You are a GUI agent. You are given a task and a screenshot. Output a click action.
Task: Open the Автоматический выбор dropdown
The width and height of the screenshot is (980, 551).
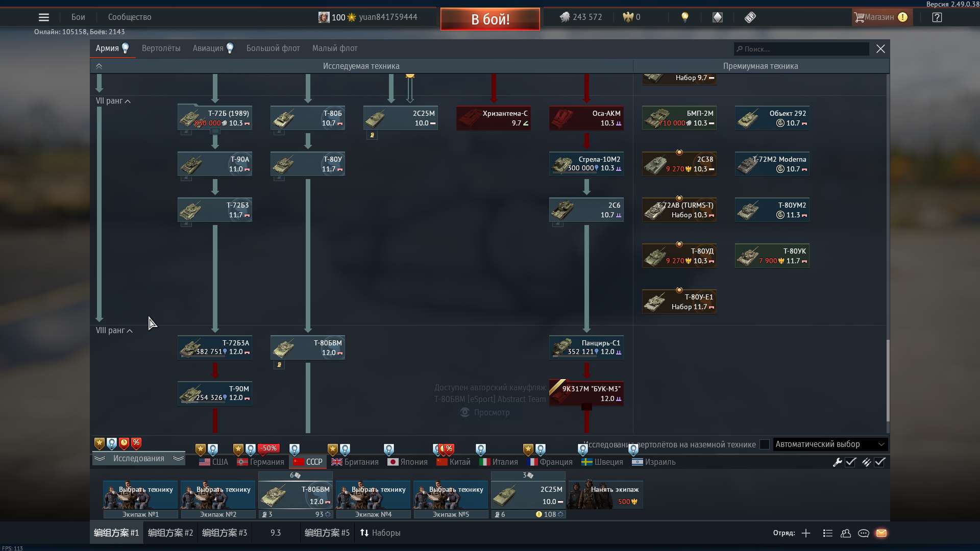pyautogui.click(x=830, y=444)
